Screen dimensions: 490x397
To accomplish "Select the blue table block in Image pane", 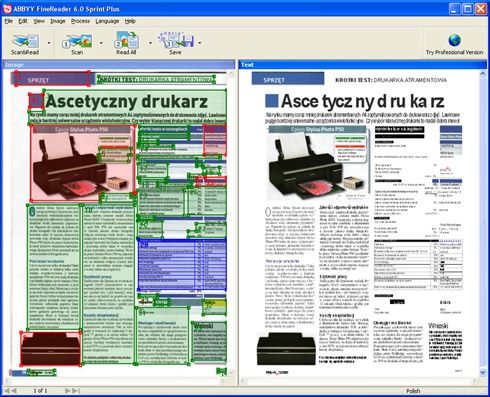I will [x=182, y=265].
